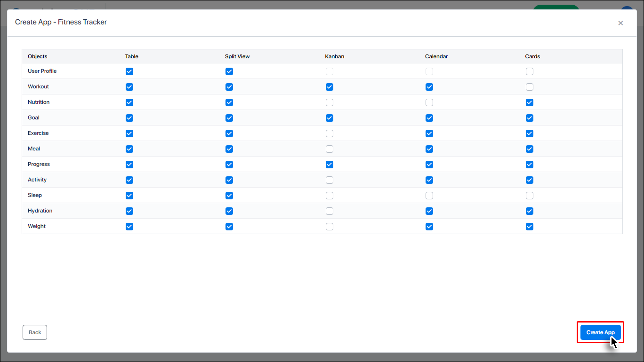Uncheck Cards for Activity

point(530,180)
